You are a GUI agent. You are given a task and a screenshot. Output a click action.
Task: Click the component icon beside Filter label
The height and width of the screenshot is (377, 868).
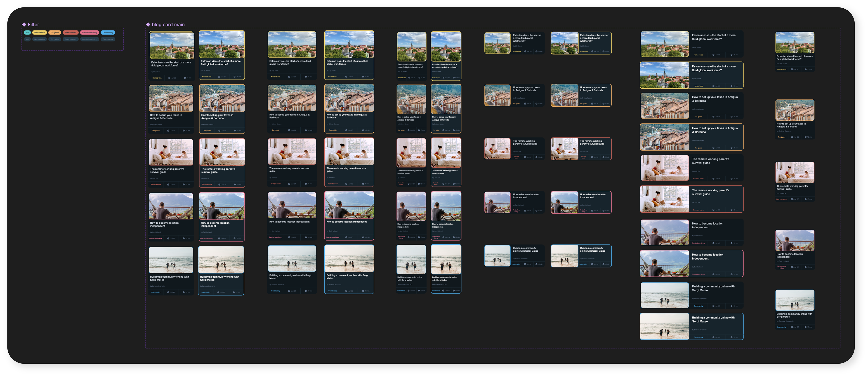click(24, 25)
